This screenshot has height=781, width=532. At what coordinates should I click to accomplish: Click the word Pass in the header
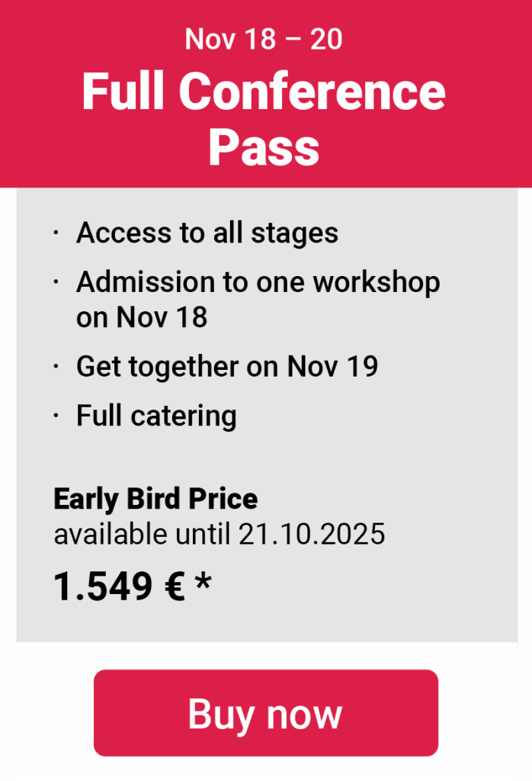pos(264,148)
